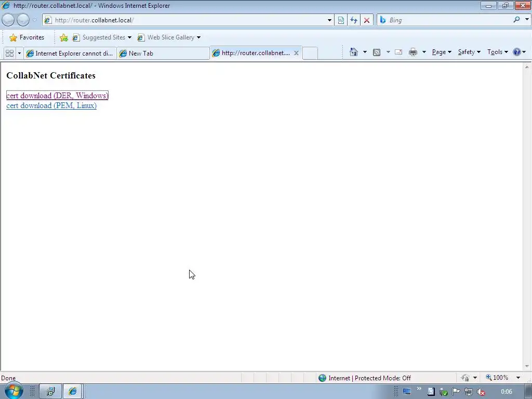
Task: Open the Tools menu
Action: 497,52
